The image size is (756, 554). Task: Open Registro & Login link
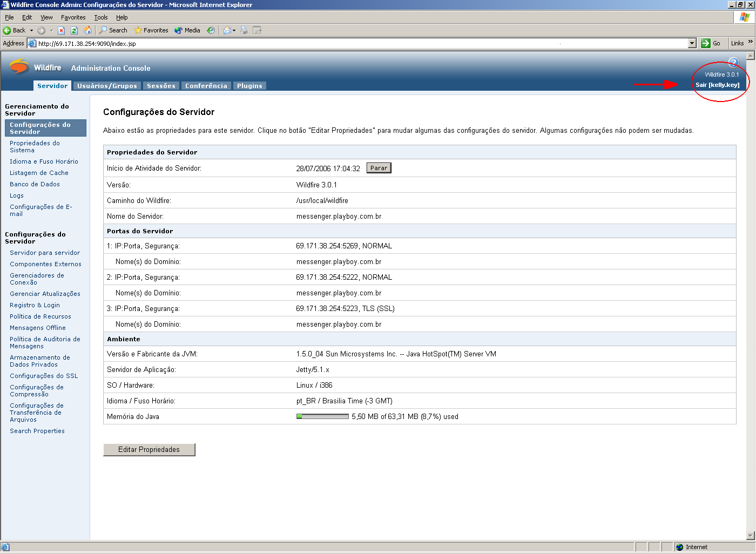click(x=35, y=305)
